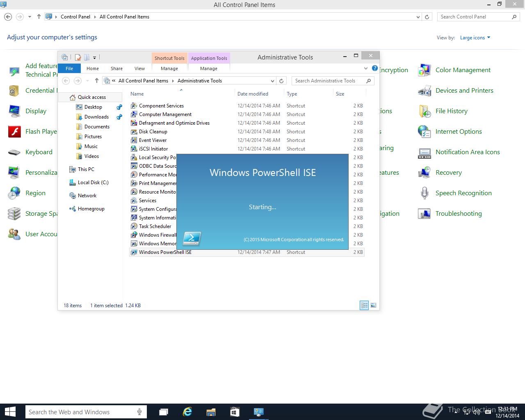Click the clock in system tray

point(507,412)
